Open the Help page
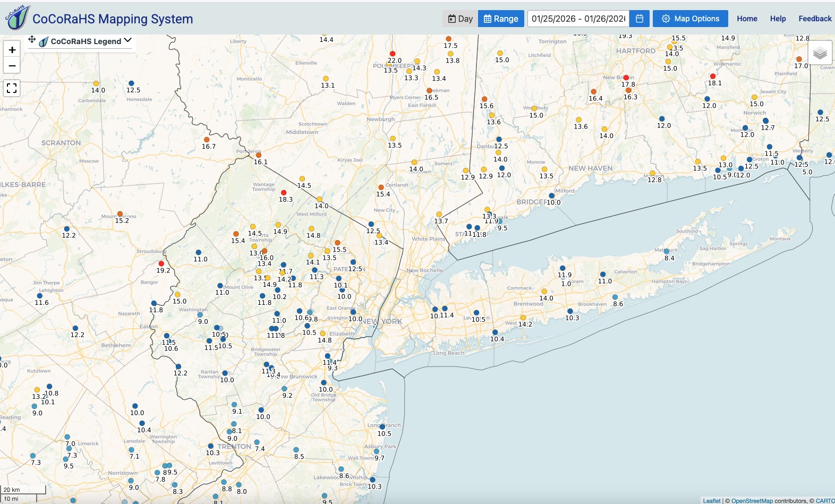Image resolution: width=835 pixels, height=504 pixels. pyautogui.click(x=778, y=19)
